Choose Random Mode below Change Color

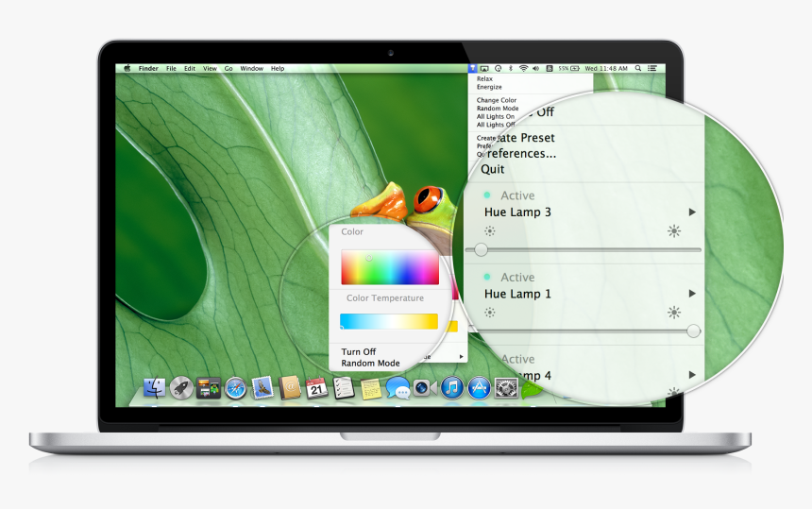click(498, 109)
